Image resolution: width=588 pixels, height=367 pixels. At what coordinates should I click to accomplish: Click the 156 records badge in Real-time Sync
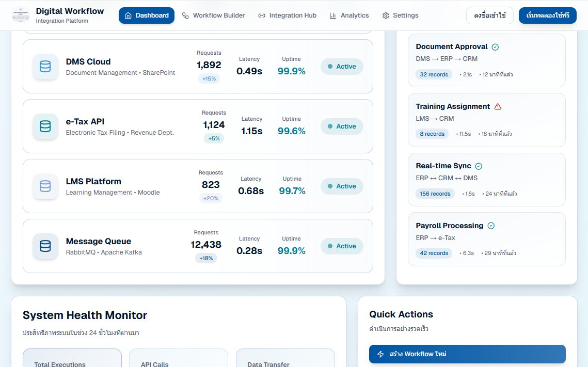pyautogui.click(x=435, y=194)
